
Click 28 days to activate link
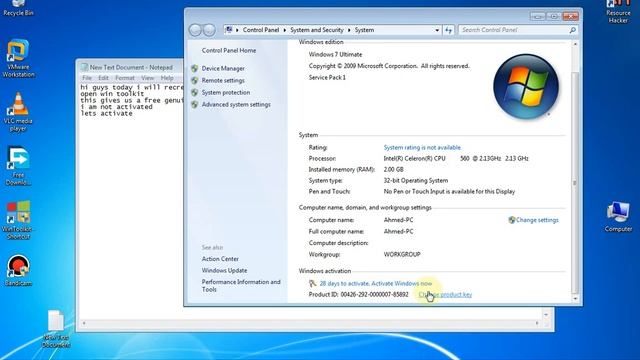pyautogui.click(x=376, y=283)
